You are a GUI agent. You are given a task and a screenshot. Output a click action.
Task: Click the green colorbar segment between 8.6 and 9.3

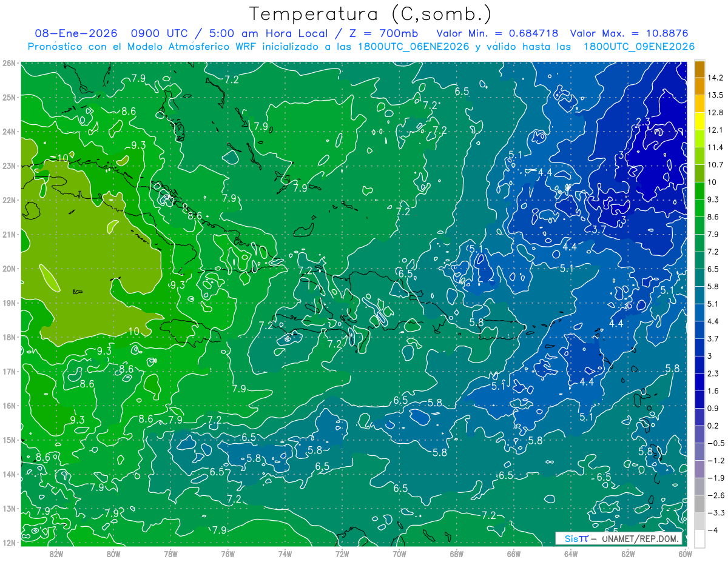click(699, 208)
